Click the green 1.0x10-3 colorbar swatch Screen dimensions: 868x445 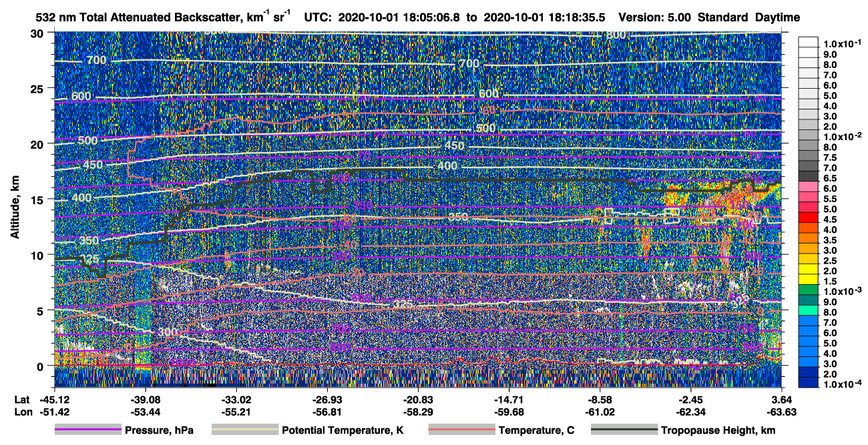[x=810, y=291]
